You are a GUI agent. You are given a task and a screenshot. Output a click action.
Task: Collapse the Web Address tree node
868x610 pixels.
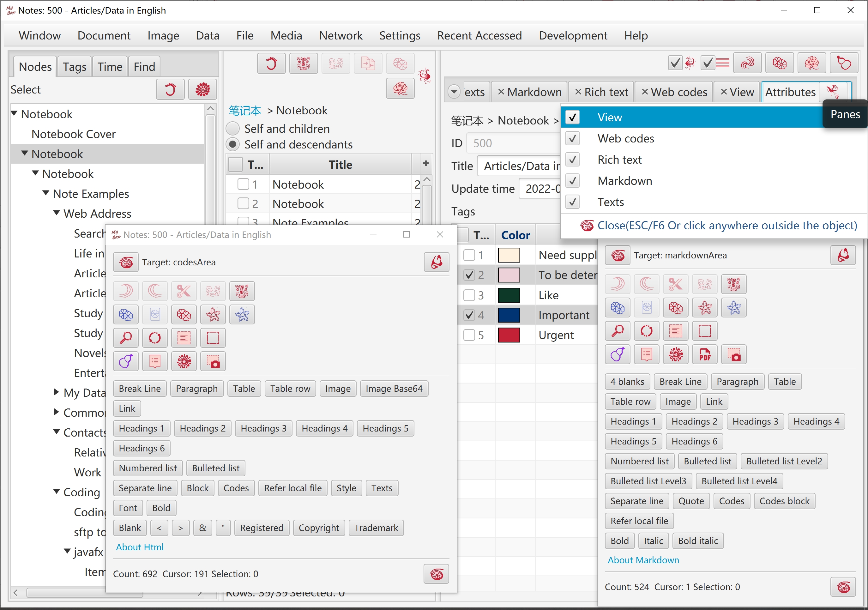[57, 213]
